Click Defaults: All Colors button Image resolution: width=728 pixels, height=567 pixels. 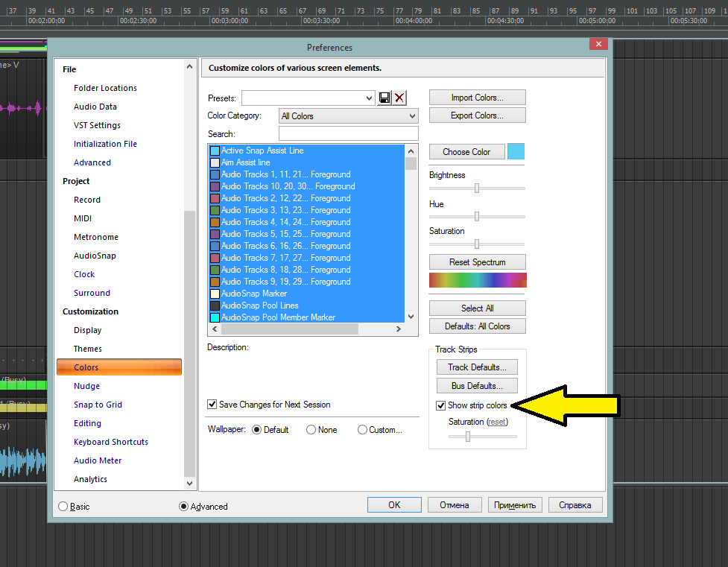pyautogui.click(x=478, y=326)
